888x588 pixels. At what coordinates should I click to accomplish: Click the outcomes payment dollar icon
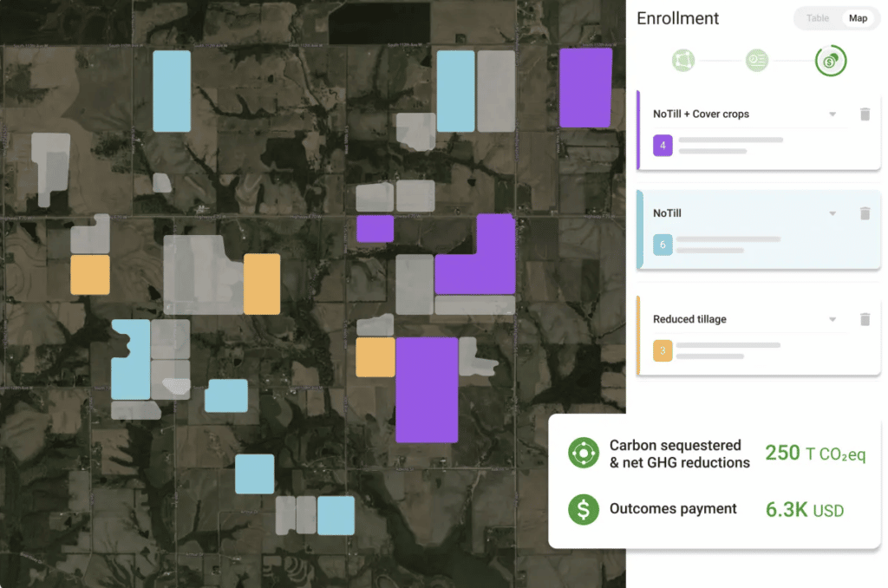pos(584,509)
